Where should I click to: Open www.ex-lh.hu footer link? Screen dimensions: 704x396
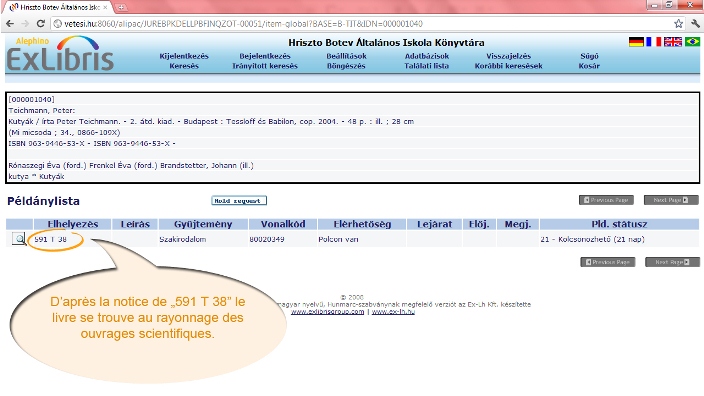tap(393, 312)
